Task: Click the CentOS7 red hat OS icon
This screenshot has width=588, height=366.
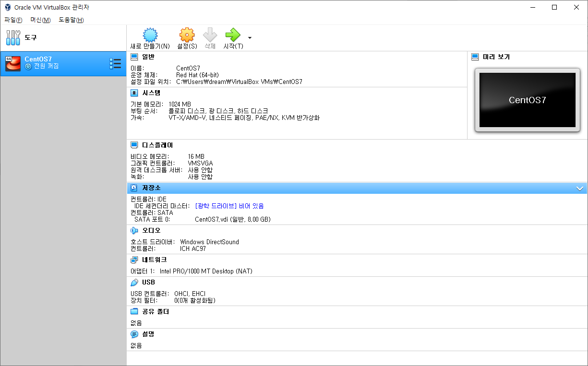Action: point(13,64)
